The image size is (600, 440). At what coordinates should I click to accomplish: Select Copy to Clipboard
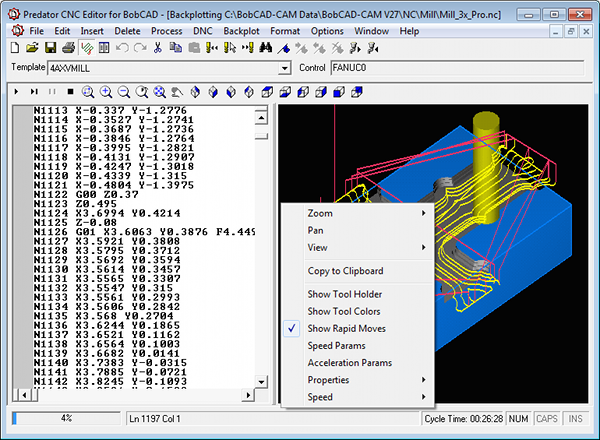(358, 271)
